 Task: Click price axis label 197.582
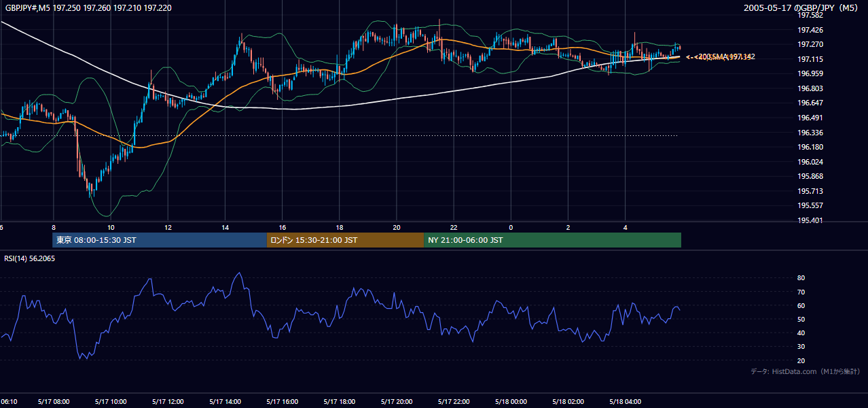pos(810,15)
